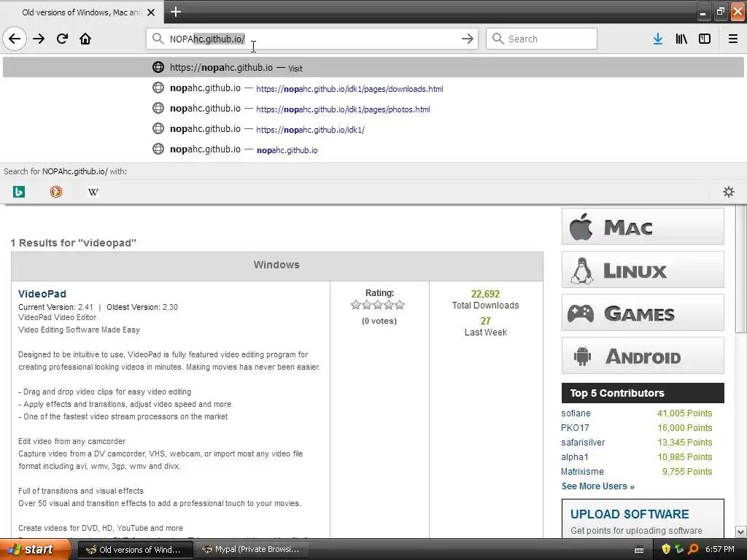Image resolution: width=747 pixels, height=560 pixels.
Task: Click the Windows results section header
Action: pyautogui.click(x=276, y=265)
